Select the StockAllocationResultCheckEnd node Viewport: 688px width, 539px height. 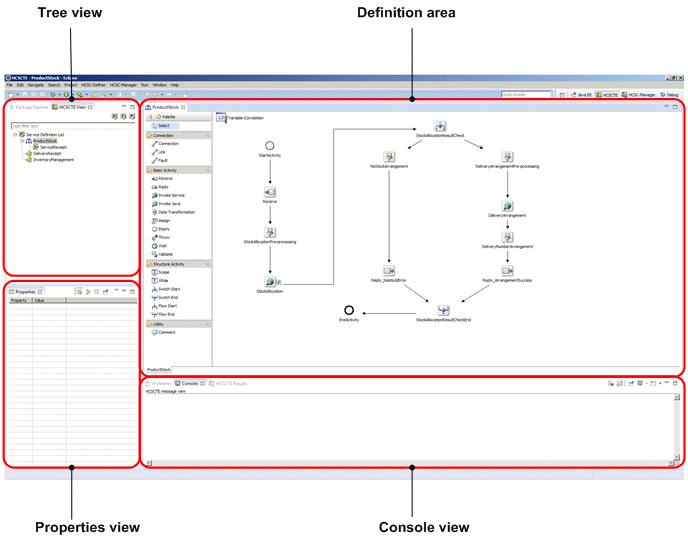[443, 310]
